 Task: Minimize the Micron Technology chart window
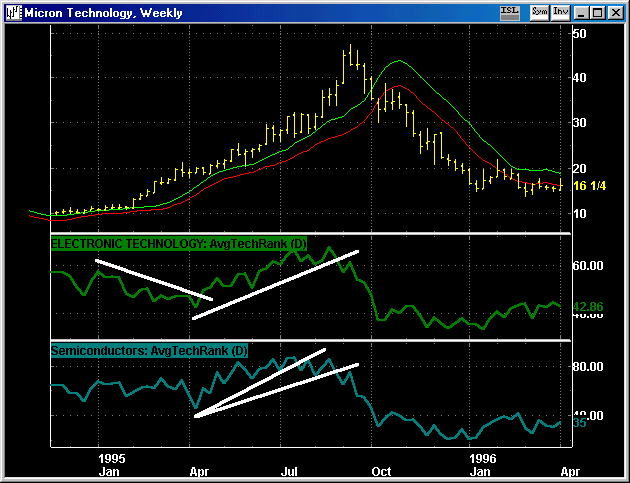coord(581,13)
